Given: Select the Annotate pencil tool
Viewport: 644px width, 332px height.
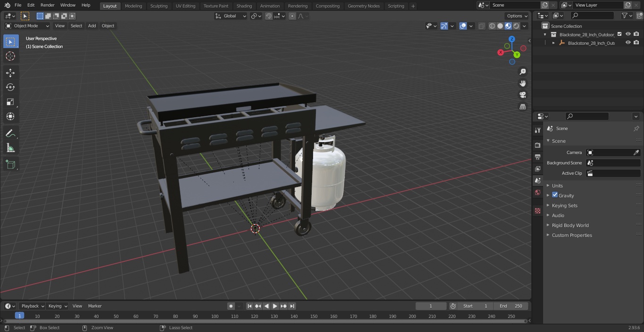Looking at the screenshot, I should [10, 134].
